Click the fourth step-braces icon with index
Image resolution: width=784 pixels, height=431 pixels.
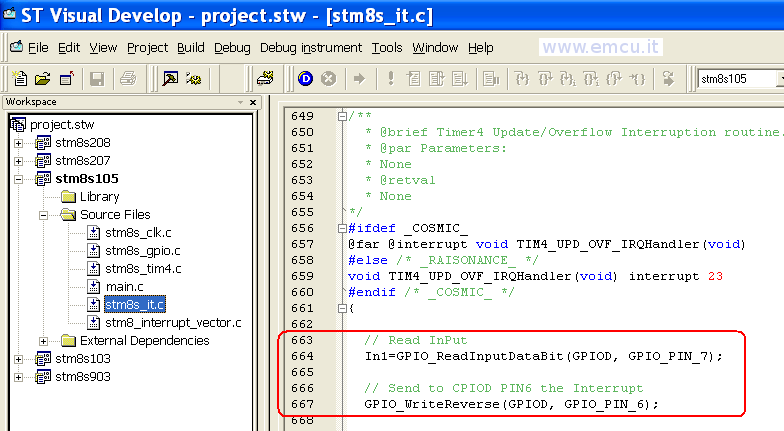(591, 78)
